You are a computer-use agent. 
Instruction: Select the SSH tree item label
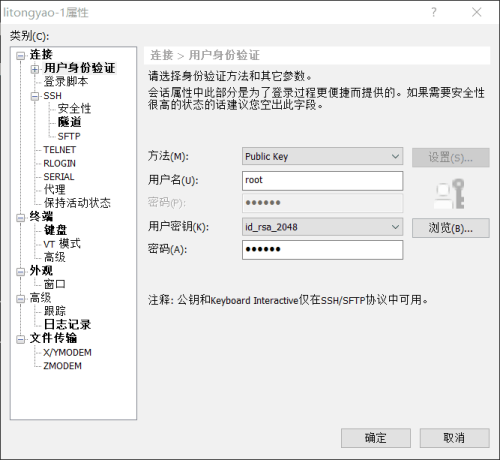click(53, 96)
